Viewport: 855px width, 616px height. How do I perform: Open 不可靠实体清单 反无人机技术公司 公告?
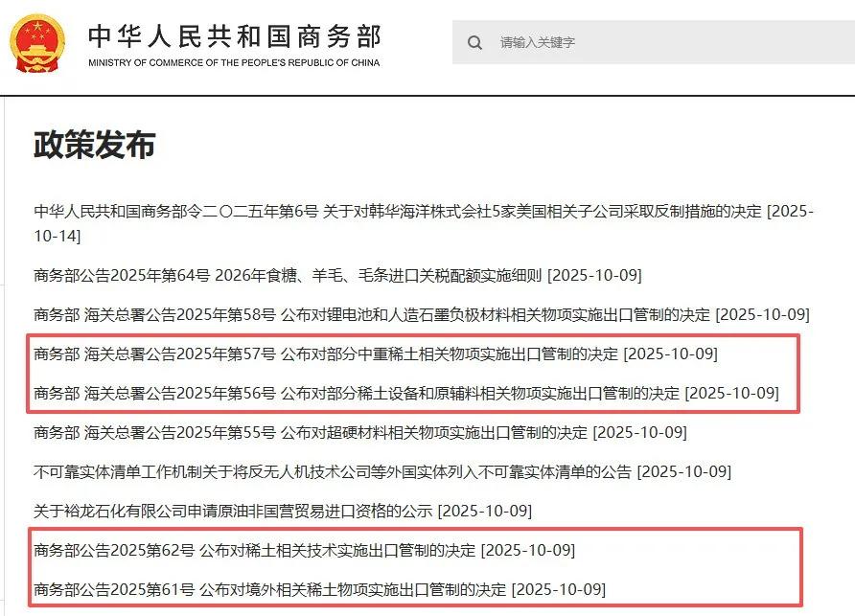pyautogui.click(x=382, y=471)
